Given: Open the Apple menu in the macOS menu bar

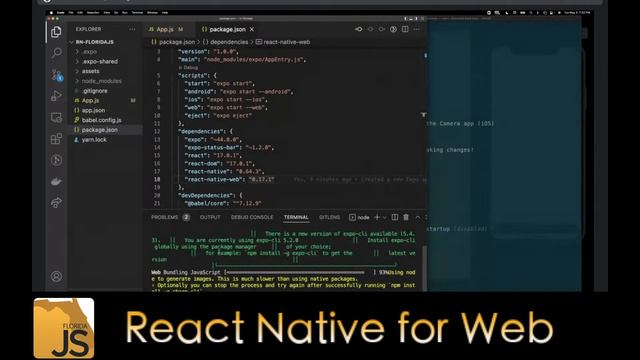Looking at the screenshot, I should point(51,13).
